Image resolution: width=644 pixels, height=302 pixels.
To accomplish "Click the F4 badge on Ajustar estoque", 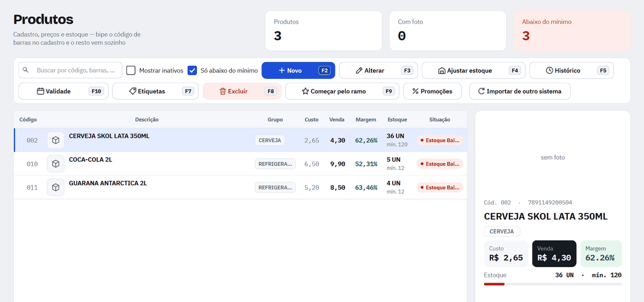I will 515,70.
